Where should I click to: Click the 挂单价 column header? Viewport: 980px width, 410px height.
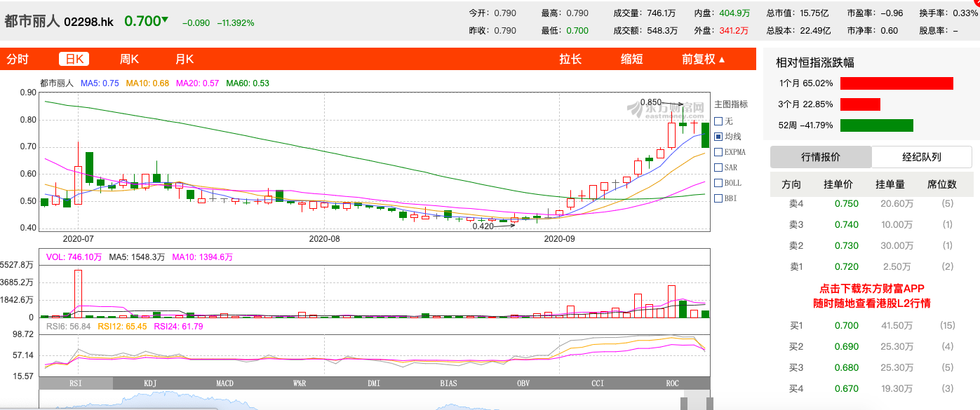pos(838,184)
